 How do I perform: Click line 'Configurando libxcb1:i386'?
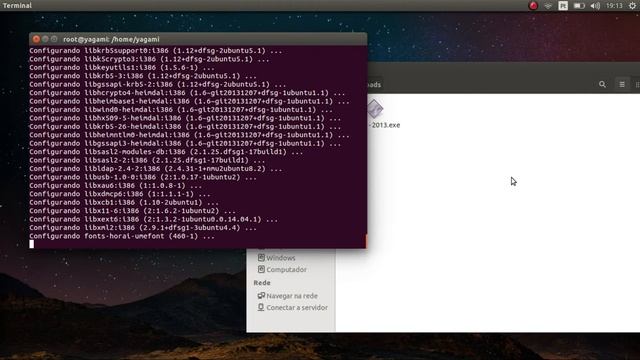[x=124, y=202]
